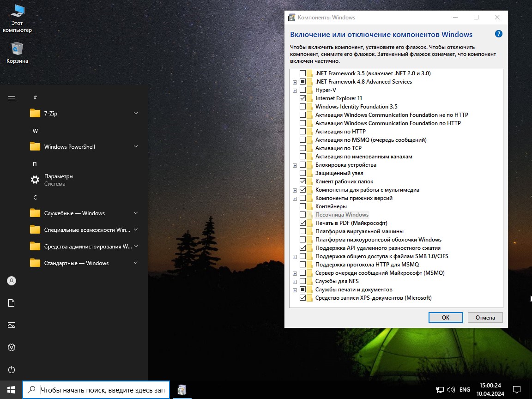This screenshot has width=532, height=399.
Task: Uncheck Клиент рабочих папок checkbox
Action: point(302,181)
